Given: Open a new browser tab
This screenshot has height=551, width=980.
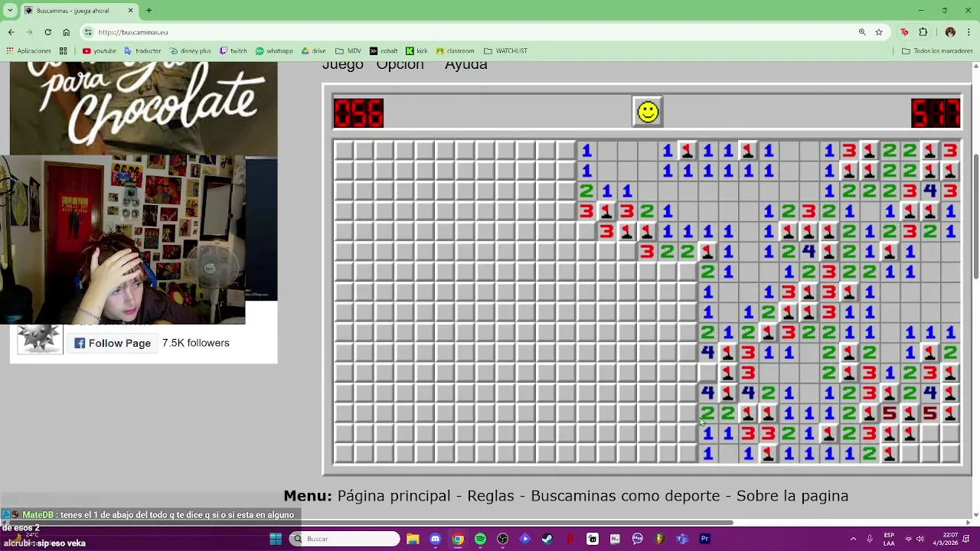Looking at the screenshot, I should 149,11.
